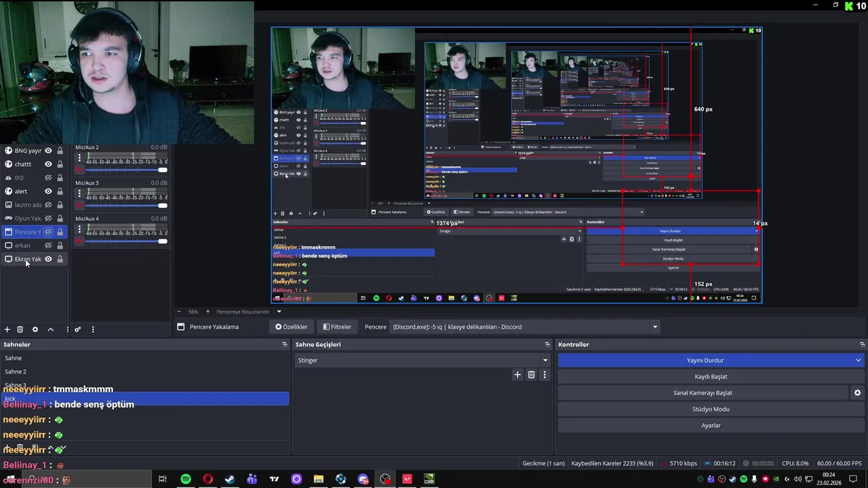Image resolution: width=868 pixels, height=488 pixels.
Task: Open Ayarlar settings
Action: tap(711, 425)
